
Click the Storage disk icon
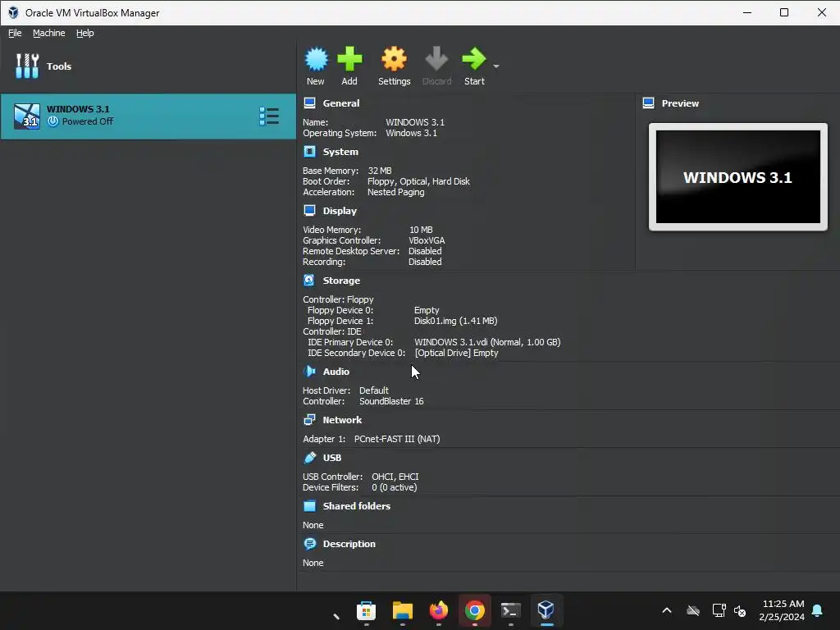click(309, 281)
